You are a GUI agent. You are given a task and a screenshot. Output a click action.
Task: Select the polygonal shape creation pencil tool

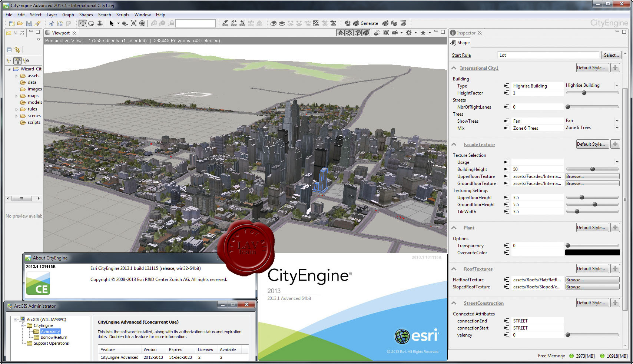point(225,23)
